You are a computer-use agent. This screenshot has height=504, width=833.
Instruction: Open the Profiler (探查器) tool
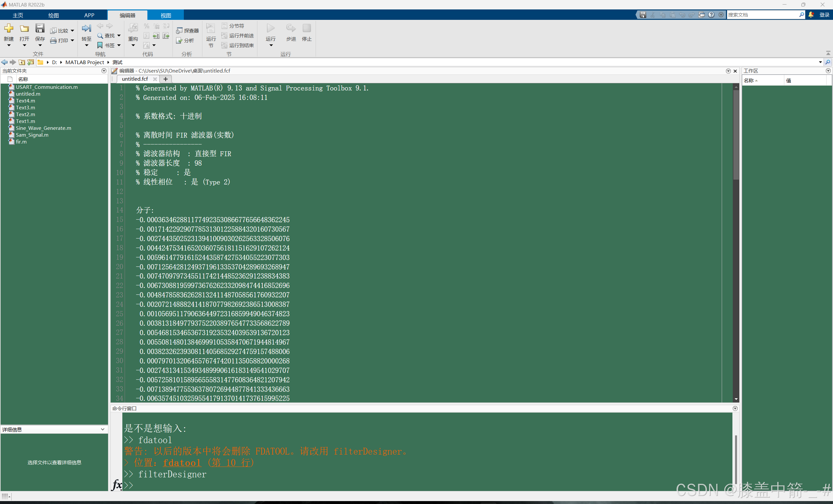point(188,31)
